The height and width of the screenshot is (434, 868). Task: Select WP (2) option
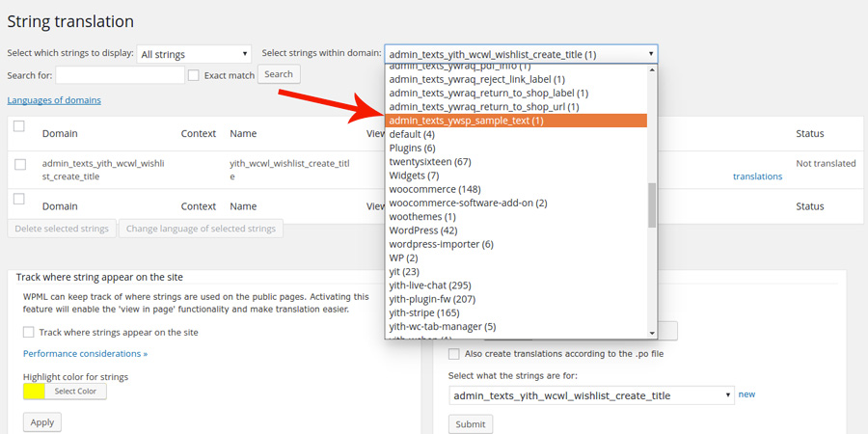coord(516,258)
